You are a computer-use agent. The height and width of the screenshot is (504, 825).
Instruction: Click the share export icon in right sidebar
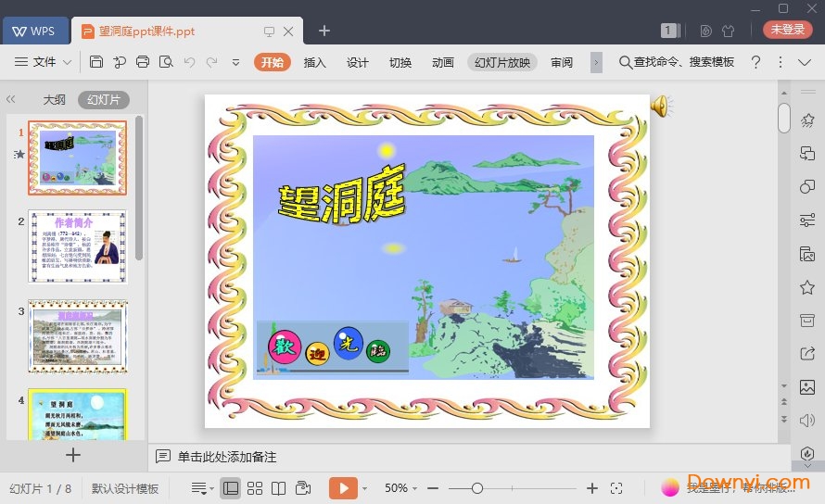[807, 354]
